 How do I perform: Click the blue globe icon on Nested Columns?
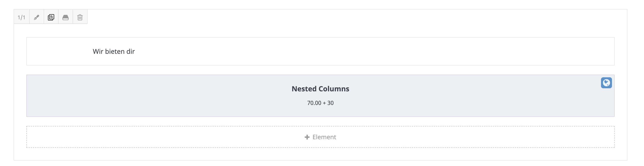tap(606, 83)
